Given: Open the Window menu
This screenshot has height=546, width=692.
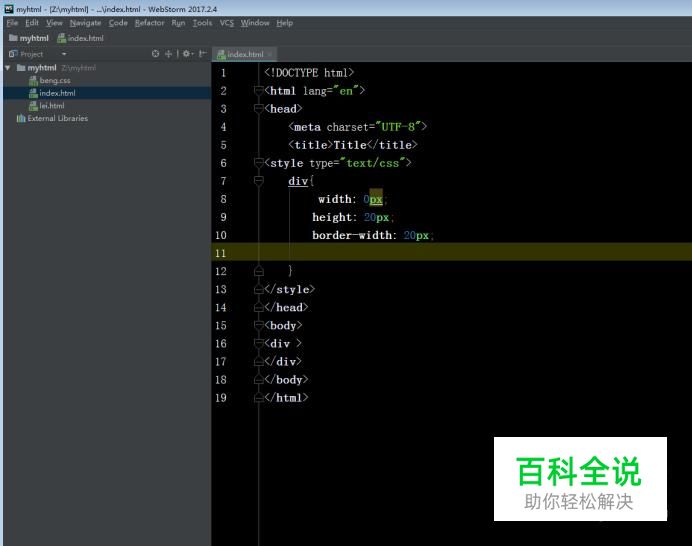Looking at the screenshot, I should point(255,23).
